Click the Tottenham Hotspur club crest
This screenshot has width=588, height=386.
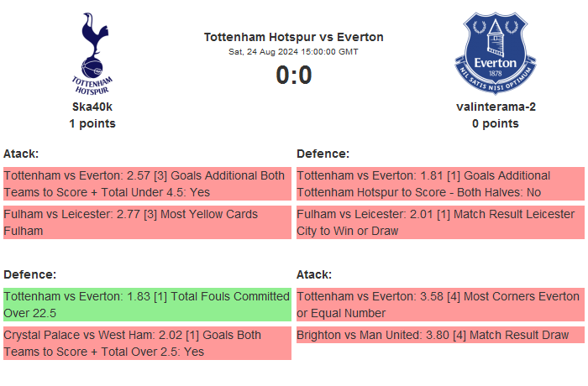(92, 53)
